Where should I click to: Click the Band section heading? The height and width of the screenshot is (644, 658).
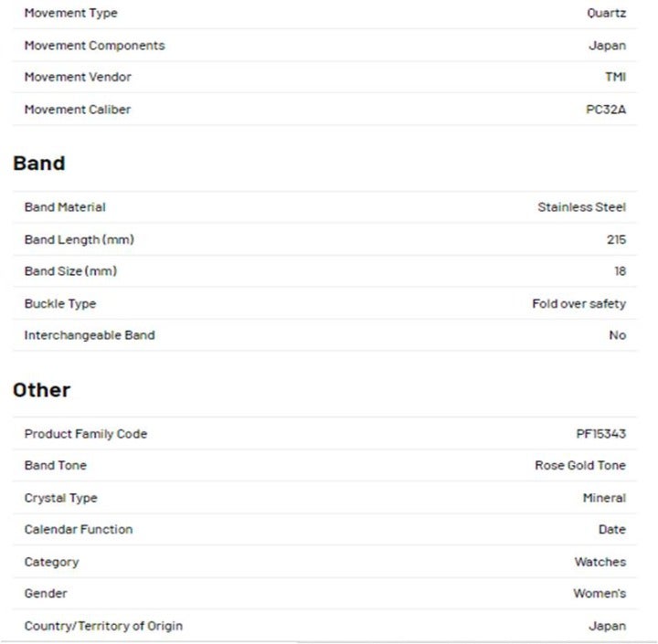coord(39,164)
